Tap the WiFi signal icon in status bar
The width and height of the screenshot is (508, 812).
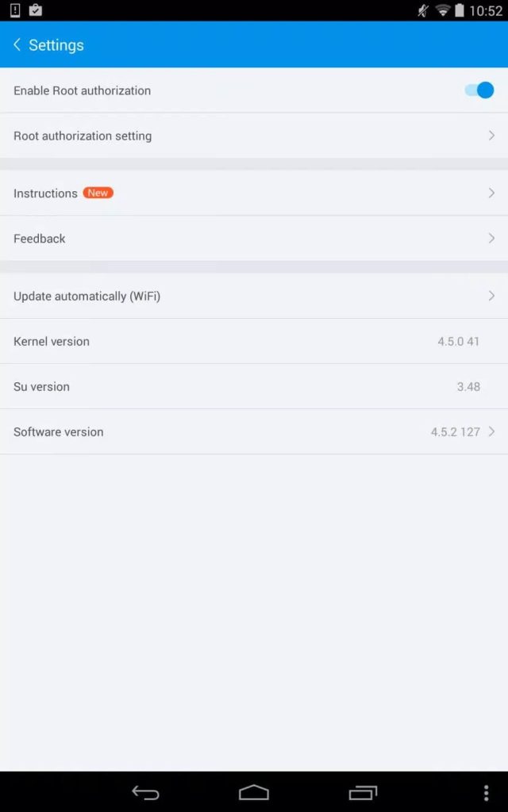coord(442,10)
